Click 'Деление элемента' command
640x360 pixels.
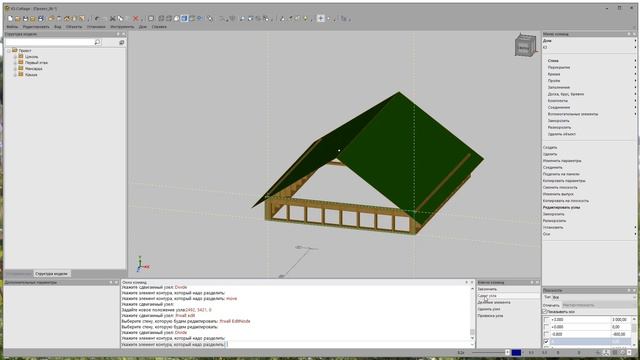tap(494, 302)
